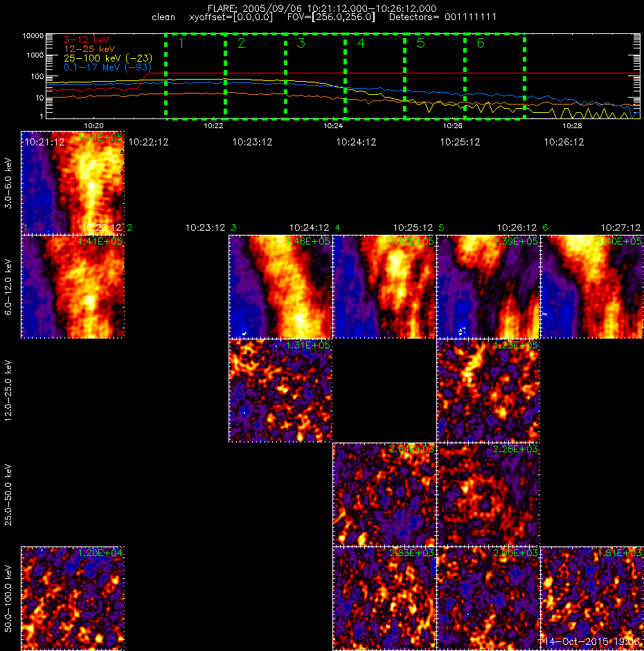644x651 pixels.
Task: Select the 12.0-25.0 keV image labeled 1.23E+05
Action: 488,391
